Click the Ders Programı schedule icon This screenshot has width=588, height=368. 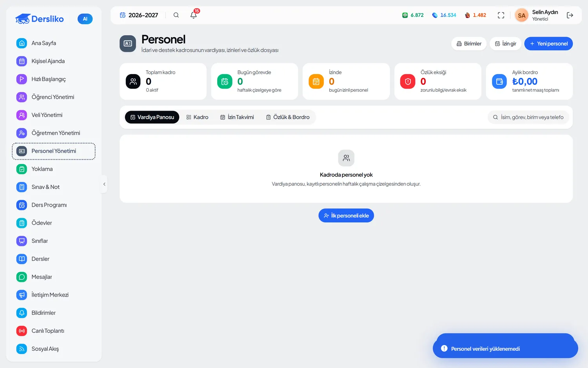pos(22,205)
